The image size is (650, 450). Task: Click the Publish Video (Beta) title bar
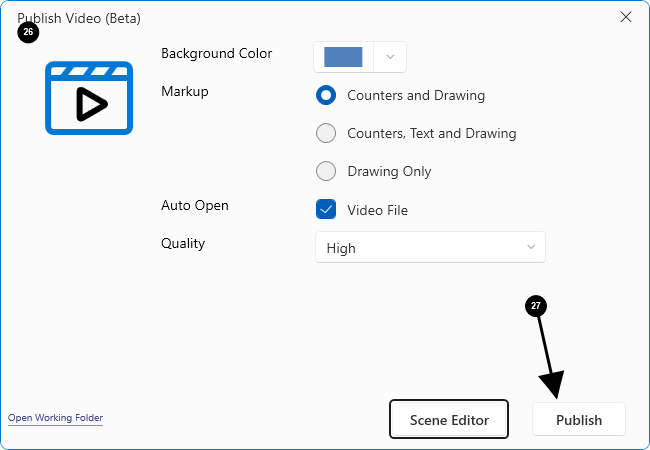tap(300, 17)
